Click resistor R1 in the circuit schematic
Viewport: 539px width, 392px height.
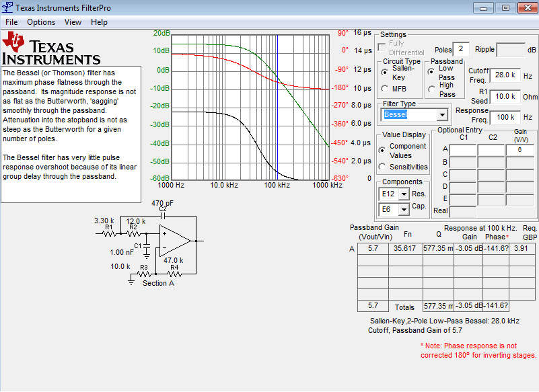(x=109, y=233)
